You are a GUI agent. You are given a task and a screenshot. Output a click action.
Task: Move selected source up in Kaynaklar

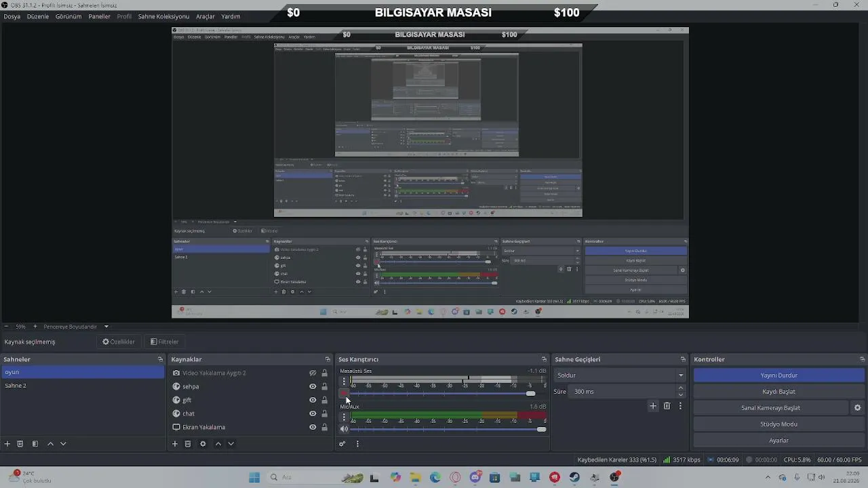218,444
